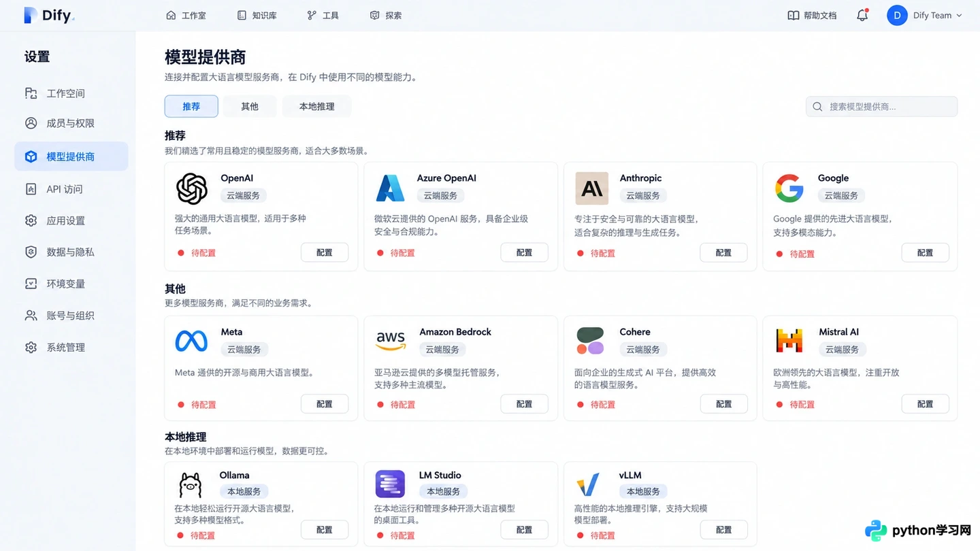
Task: Open the notification bell
Action: click(x=862, y=15)
